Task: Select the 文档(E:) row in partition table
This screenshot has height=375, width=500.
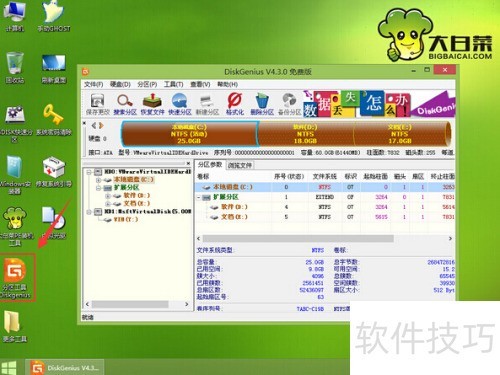Action: click(x=325, y=217)
